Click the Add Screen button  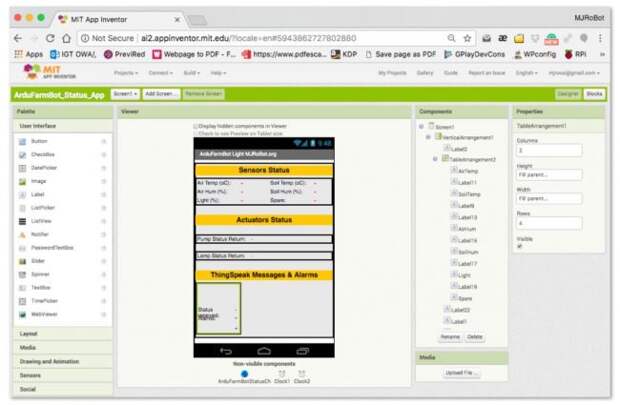tap(161, 94)
